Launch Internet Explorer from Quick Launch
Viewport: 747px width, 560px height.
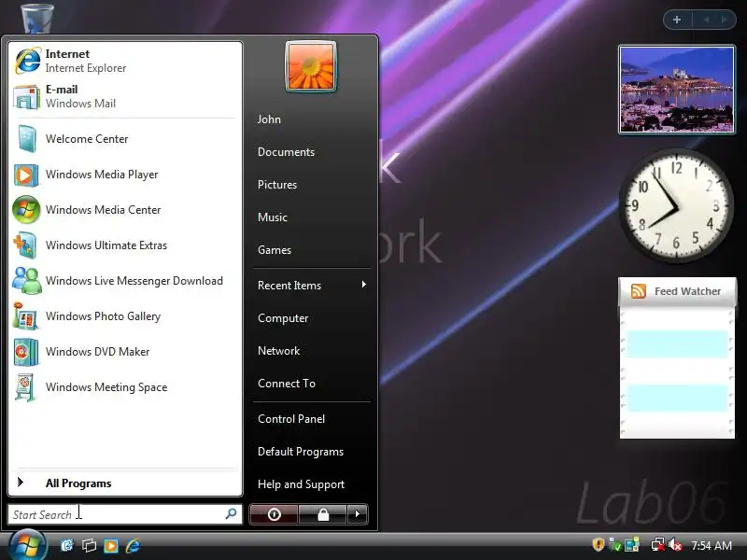tap(133, 545)
